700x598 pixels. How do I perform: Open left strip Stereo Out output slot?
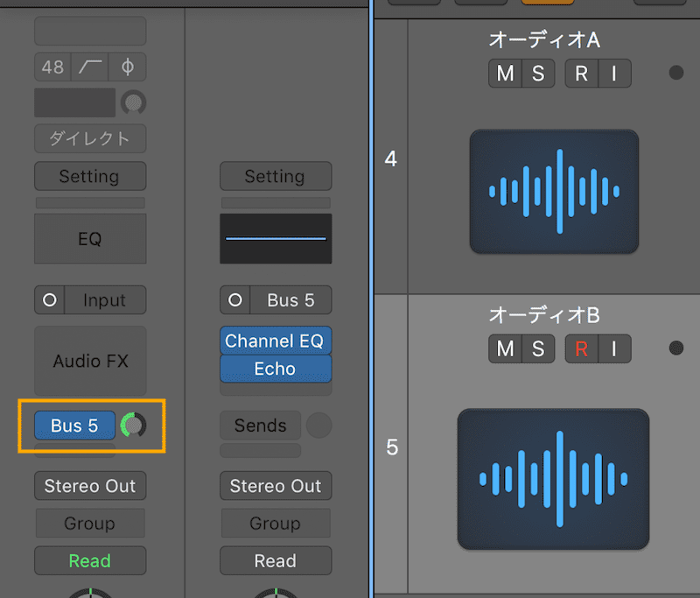point(90,485)
